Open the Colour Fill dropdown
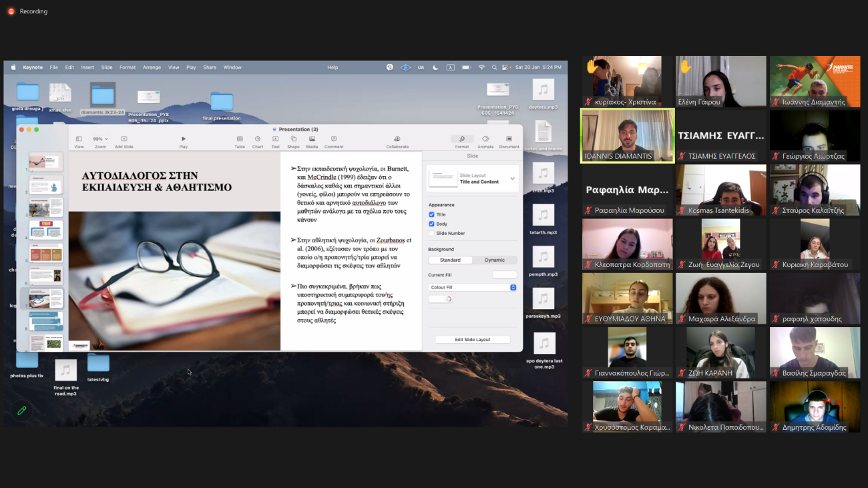Screen dimensions: 868x488 pos(473,288)
